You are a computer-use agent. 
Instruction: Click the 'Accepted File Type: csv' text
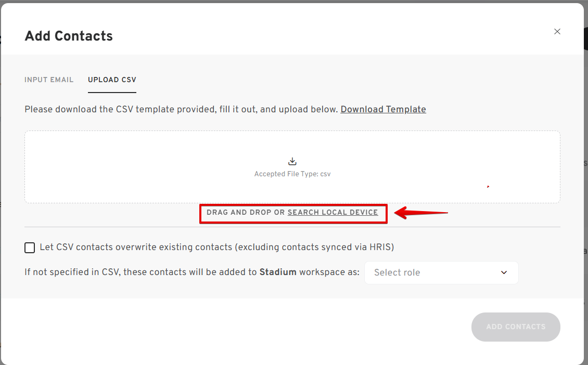[292, 174]
